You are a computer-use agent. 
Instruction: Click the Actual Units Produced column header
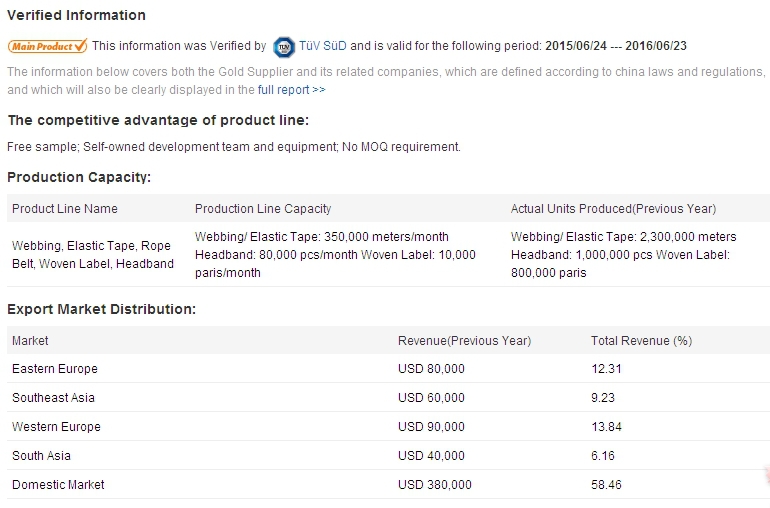tap(613, 209)
